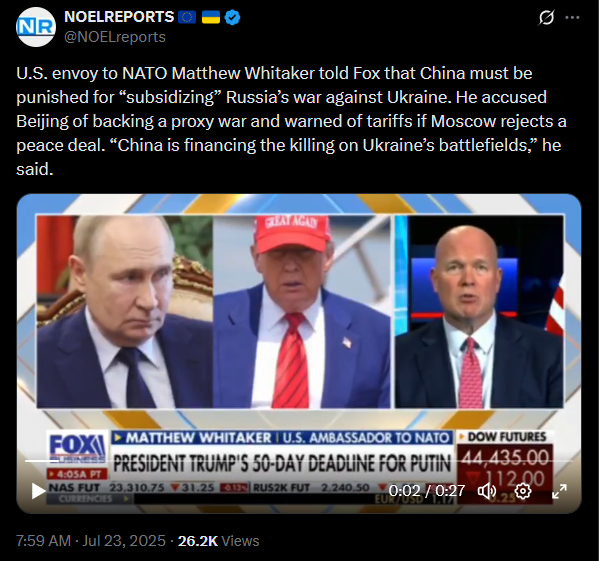Mute the video with the speaker icon
Image resolution: width=599 pixels, height=561 pixels.
coord(487,491)
